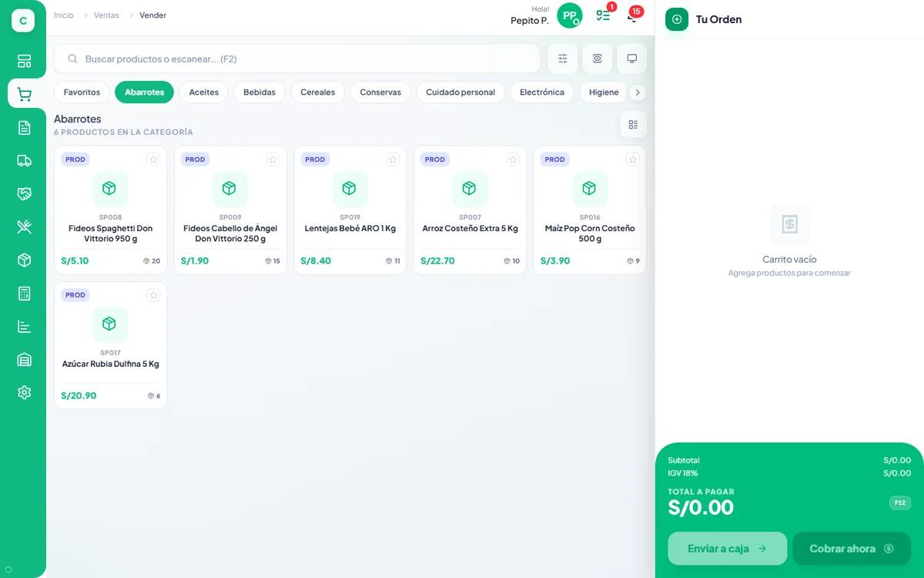This screenshot has height=578, width=924.
Task: Favorite Fideos Cabello de Ángel with star
Action: pyautogui.click(x=273, y=160)
